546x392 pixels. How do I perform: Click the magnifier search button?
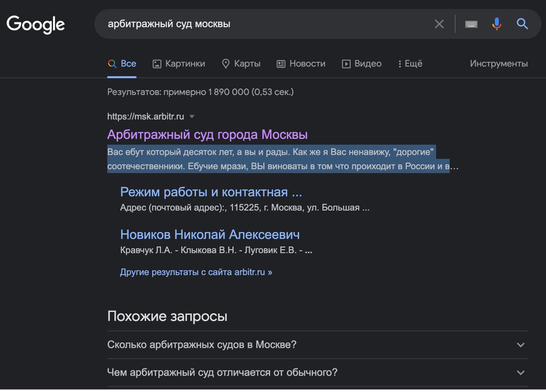tap(523, 24)
